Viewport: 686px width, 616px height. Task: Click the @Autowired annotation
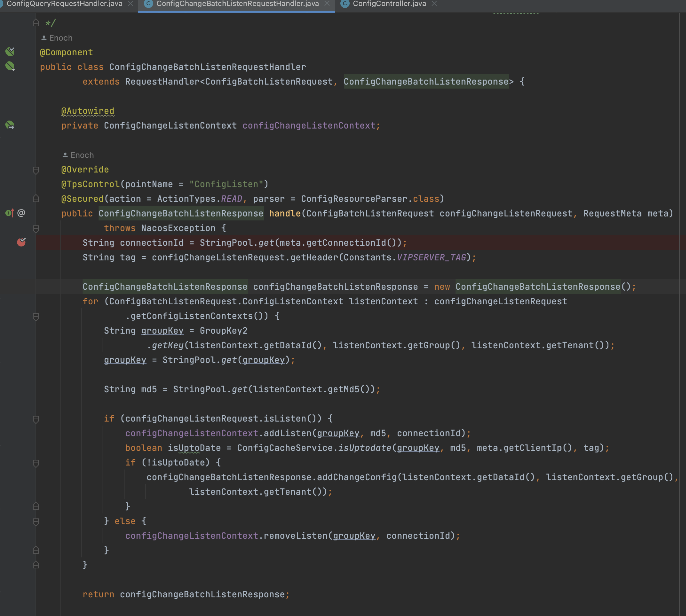(88, 111)
